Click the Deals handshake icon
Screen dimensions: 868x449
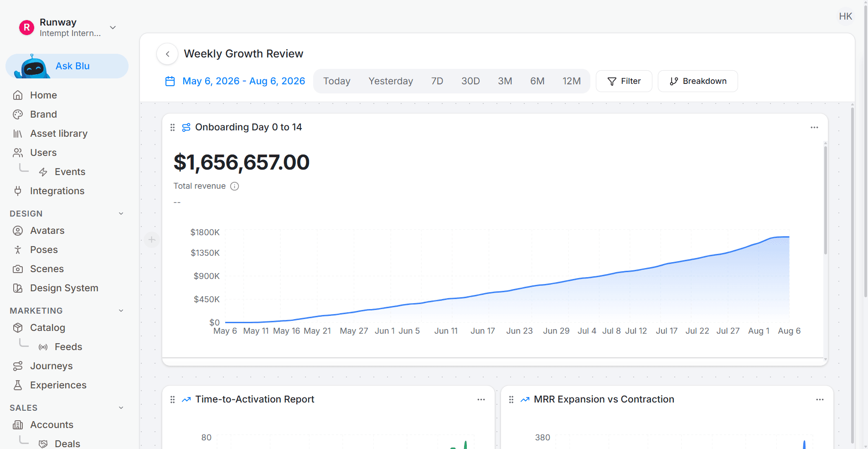pyautogui.click(x=43, y=444)
